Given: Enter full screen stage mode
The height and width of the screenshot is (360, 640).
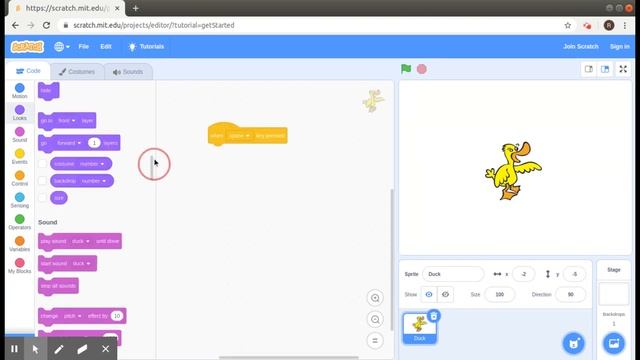Looking at the screenshot, I should pos(623,69).
